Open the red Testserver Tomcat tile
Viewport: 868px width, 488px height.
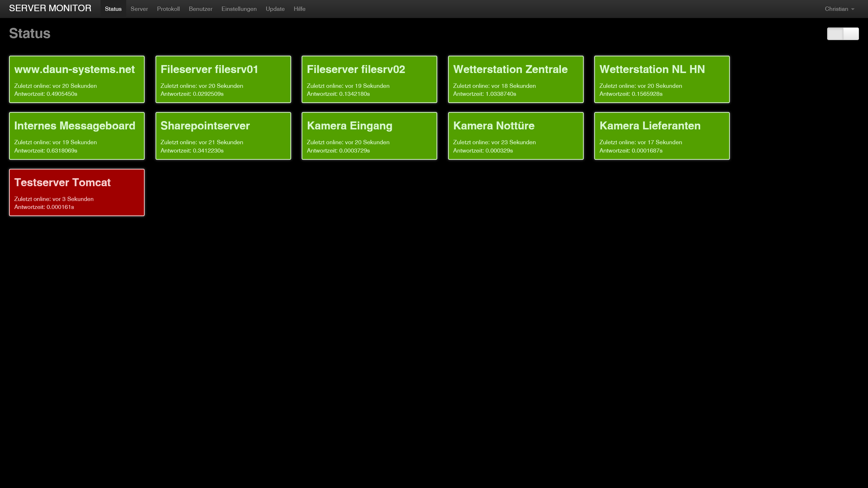pos(77,192)
